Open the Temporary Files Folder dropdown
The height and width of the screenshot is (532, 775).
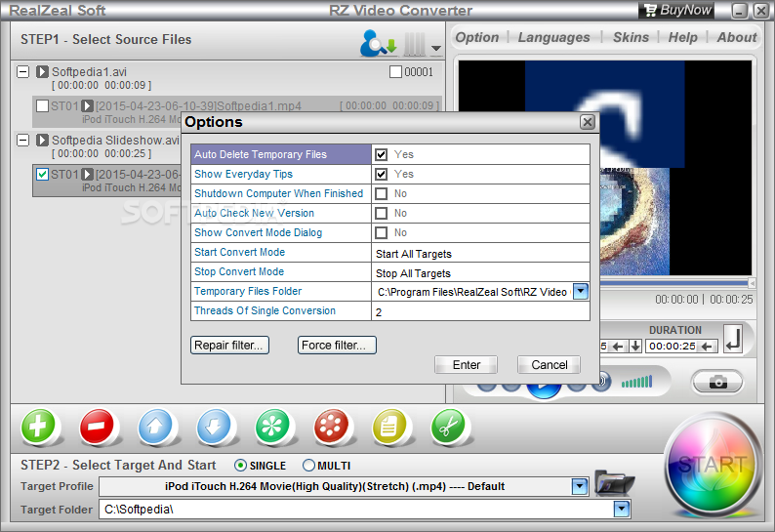pos(580,291)
